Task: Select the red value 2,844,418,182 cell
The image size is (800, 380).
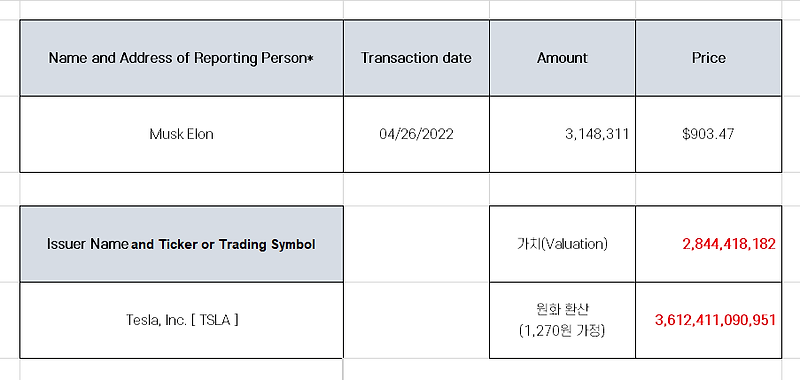Action: [709, 244]
